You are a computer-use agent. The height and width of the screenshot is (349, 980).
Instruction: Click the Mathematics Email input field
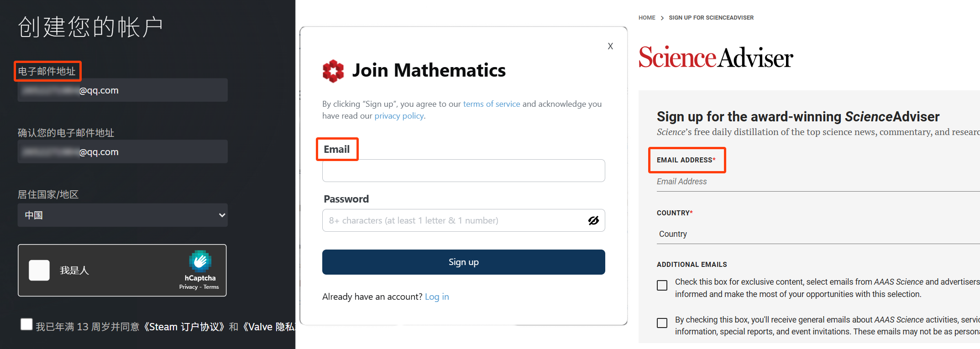point(463,171)
